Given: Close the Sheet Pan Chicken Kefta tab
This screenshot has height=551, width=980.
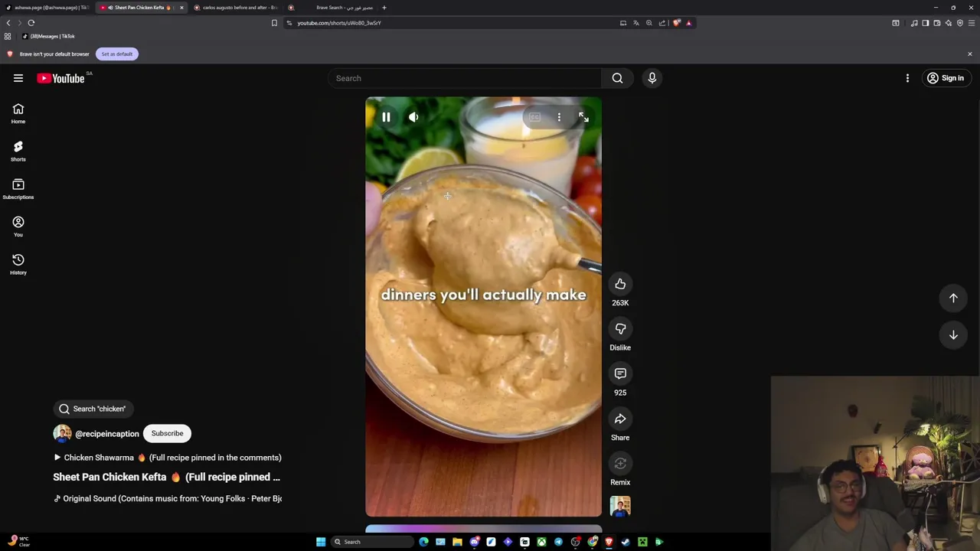Looking at the screenshot, I should (x=181, y=8).
